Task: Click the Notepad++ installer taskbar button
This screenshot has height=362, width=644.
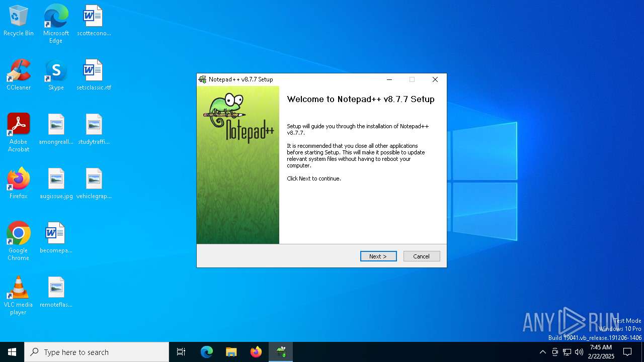Action: pos(281,352)
